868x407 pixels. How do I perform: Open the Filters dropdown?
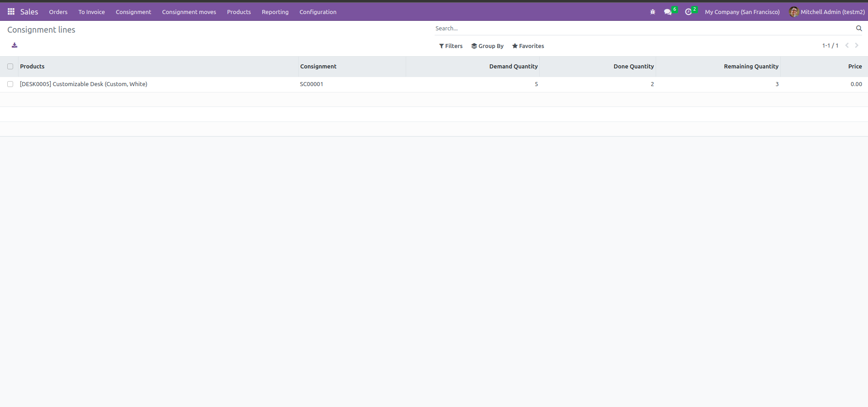[451, 46]
